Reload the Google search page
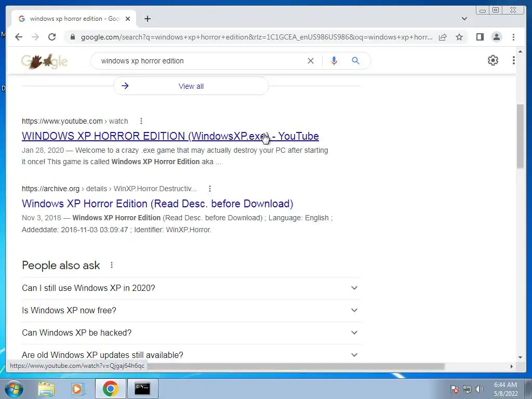 point(52,37)
